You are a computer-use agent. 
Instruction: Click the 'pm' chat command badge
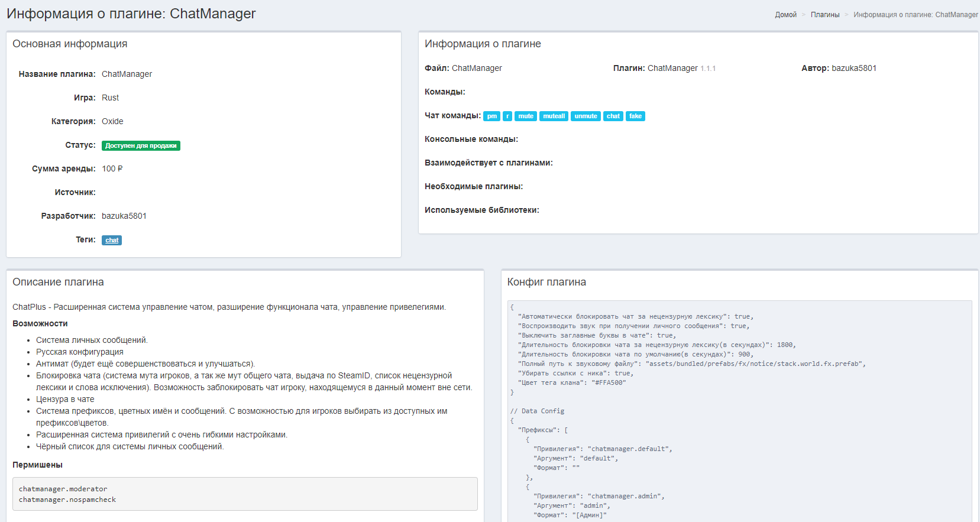click(491, 116)
